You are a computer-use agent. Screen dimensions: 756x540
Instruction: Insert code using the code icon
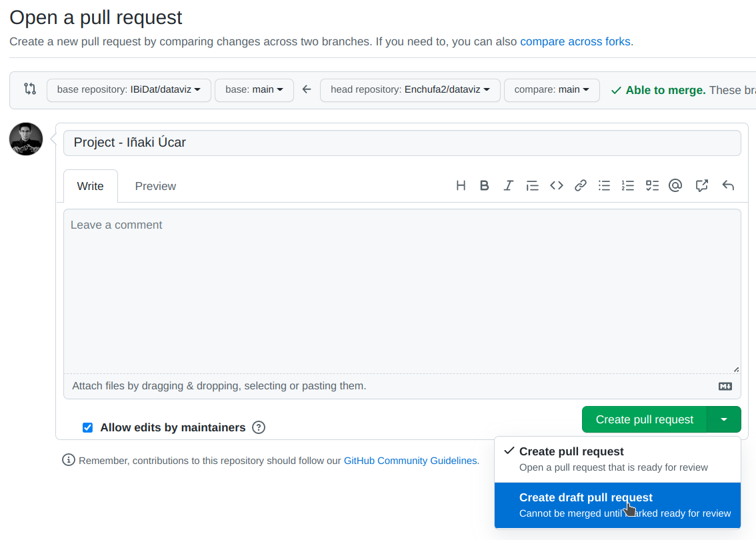(557, 185)
